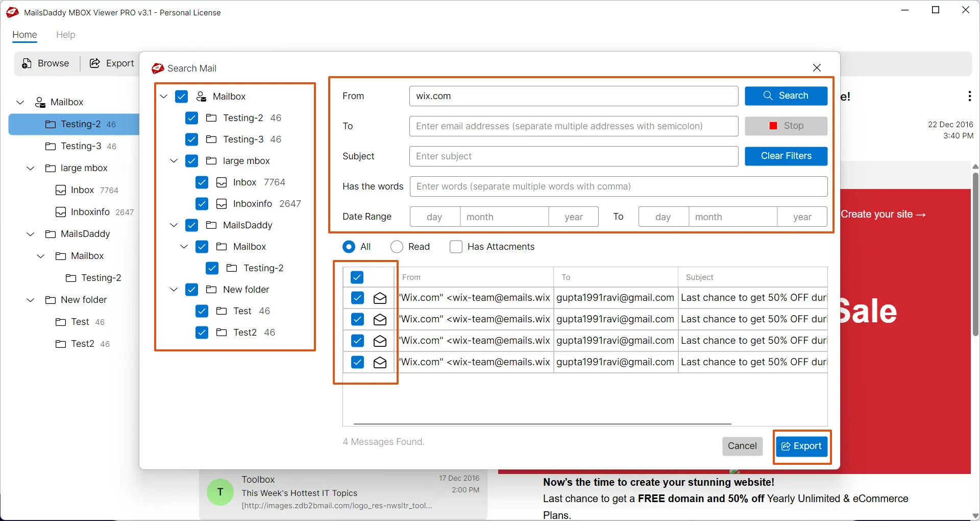980x521 pixels.
Task: Click the From email address input field
Action: 573,96
